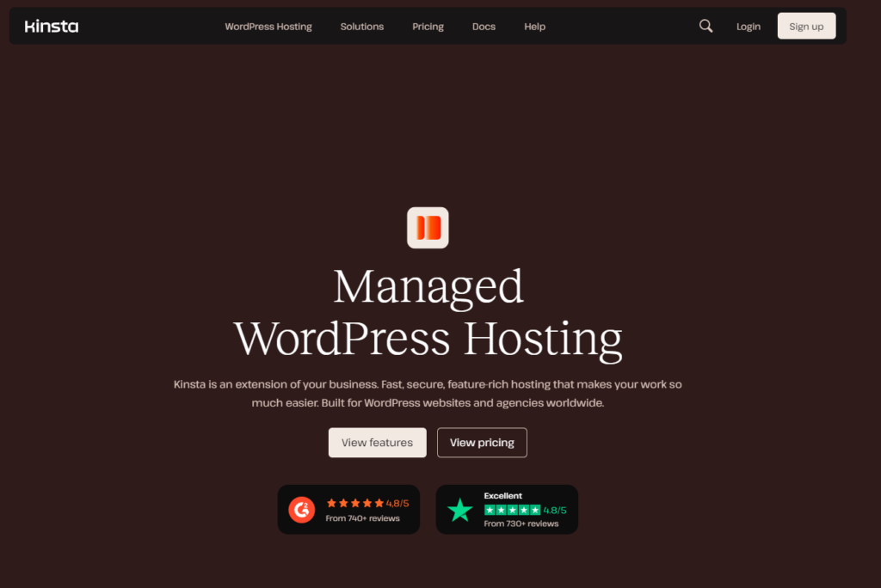The image size is (881, 588).
Task: Open the search magnifier icon
Action: point(705,26)
